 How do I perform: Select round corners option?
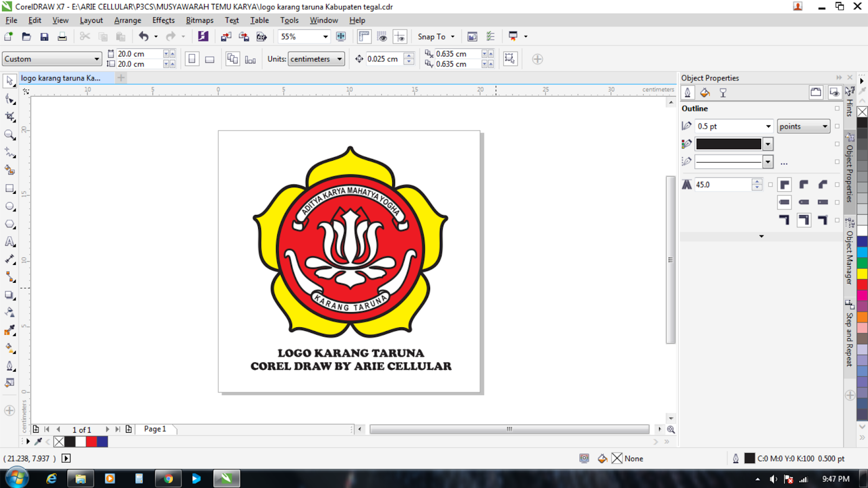(x=803, y=185)
